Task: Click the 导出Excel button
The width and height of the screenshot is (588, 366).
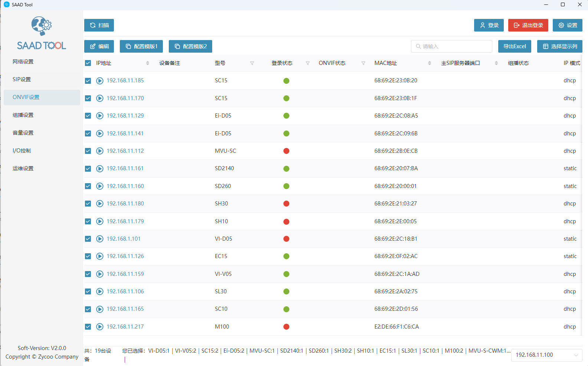Action: coord(515,46)
